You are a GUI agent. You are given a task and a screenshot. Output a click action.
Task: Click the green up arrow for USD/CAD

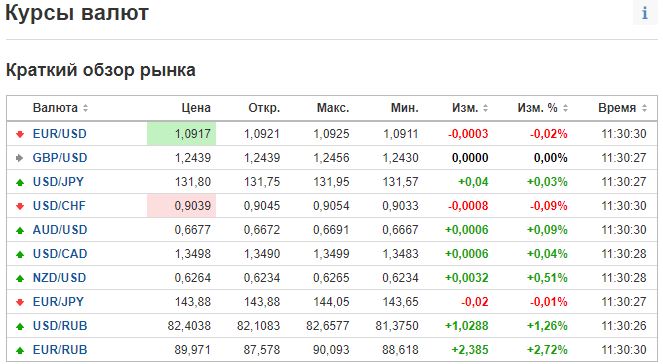tap(20, 255)
